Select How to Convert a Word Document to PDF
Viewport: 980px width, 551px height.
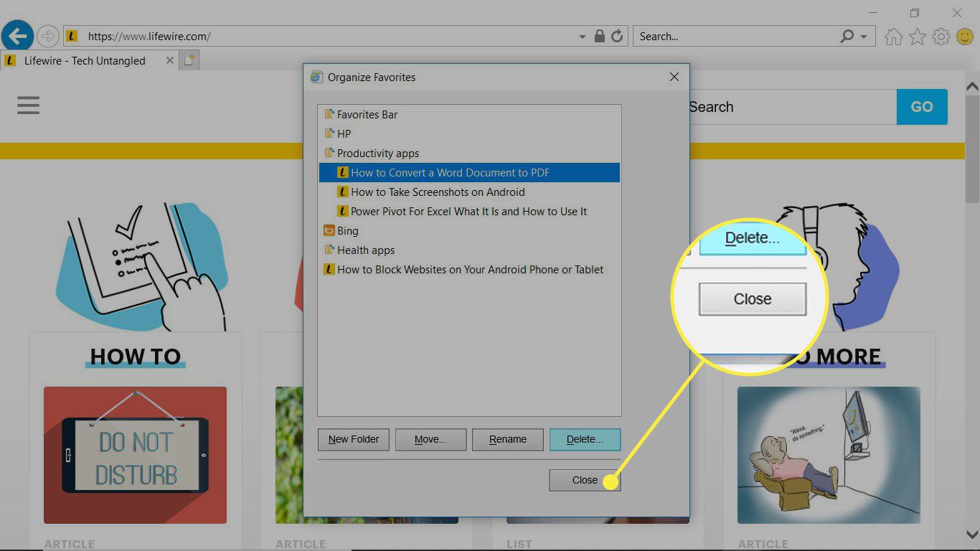[x=469, y=172]
